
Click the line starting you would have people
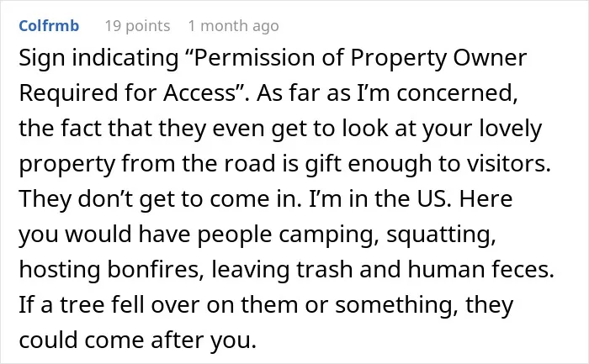coord(257,235)
